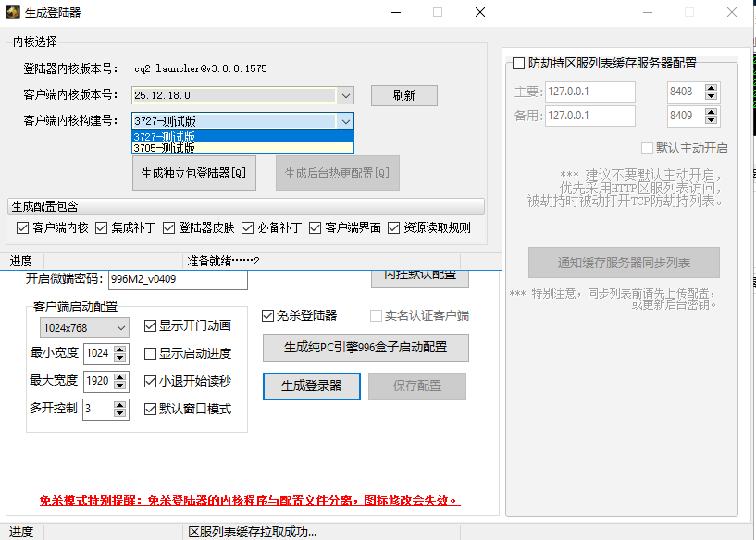The height and width of the screenshot is (540, 756).
Task: Click the 生成独立包登陆器 button
Action: coord(193,174)
